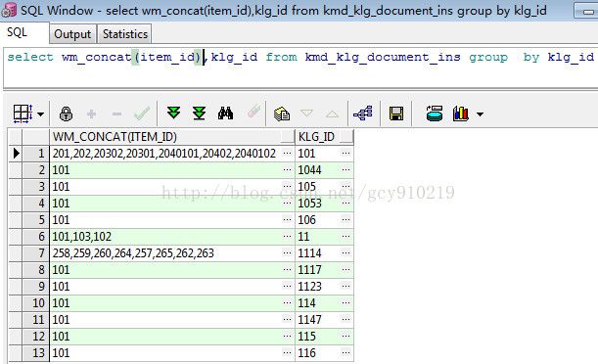Click inside the SQL editor text area

pos(300,68)
